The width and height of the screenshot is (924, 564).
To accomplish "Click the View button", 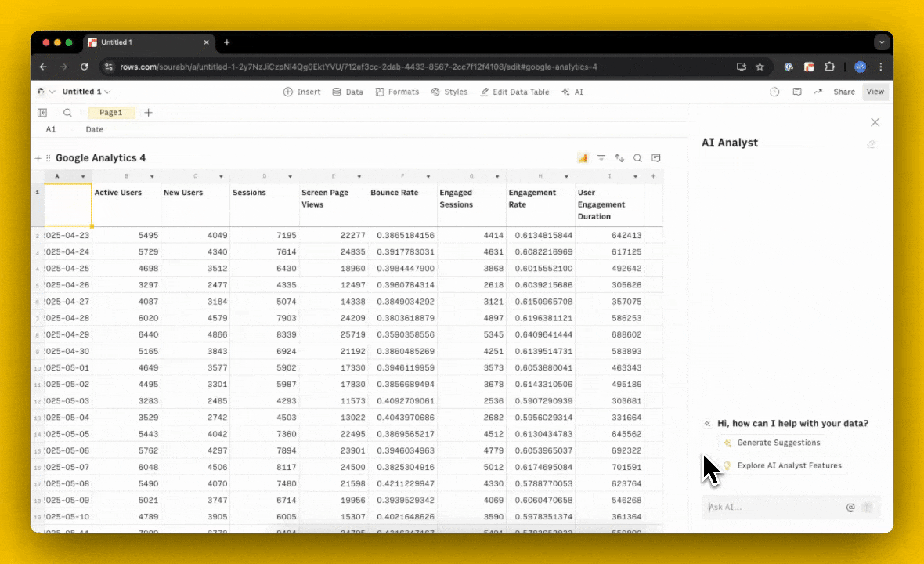I will coord(875,92).
